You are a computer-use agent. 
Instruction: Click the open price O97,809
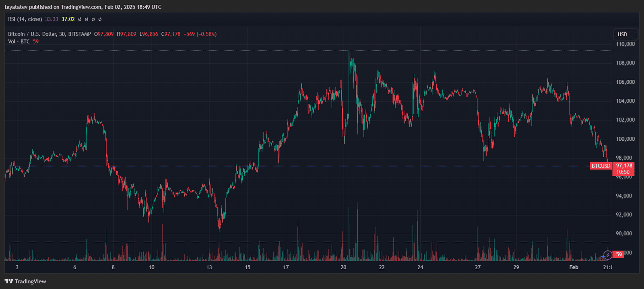[x=104, y=34]
